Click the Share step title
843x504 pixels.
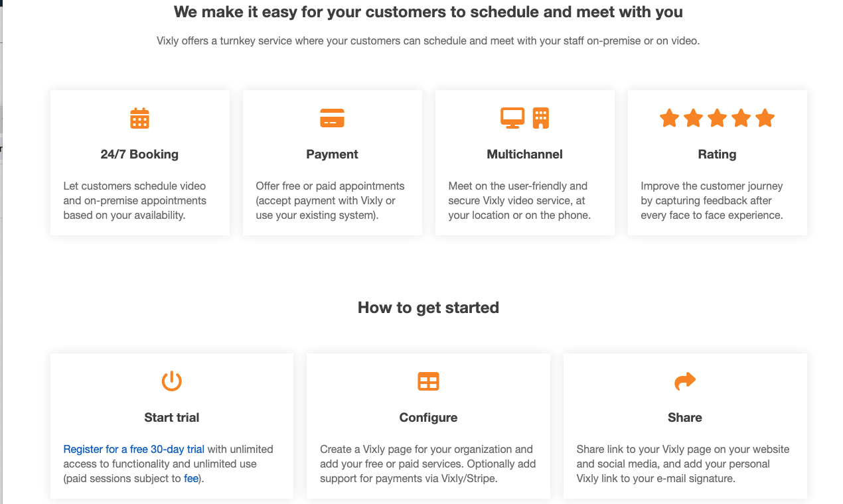tap(685, 417)
